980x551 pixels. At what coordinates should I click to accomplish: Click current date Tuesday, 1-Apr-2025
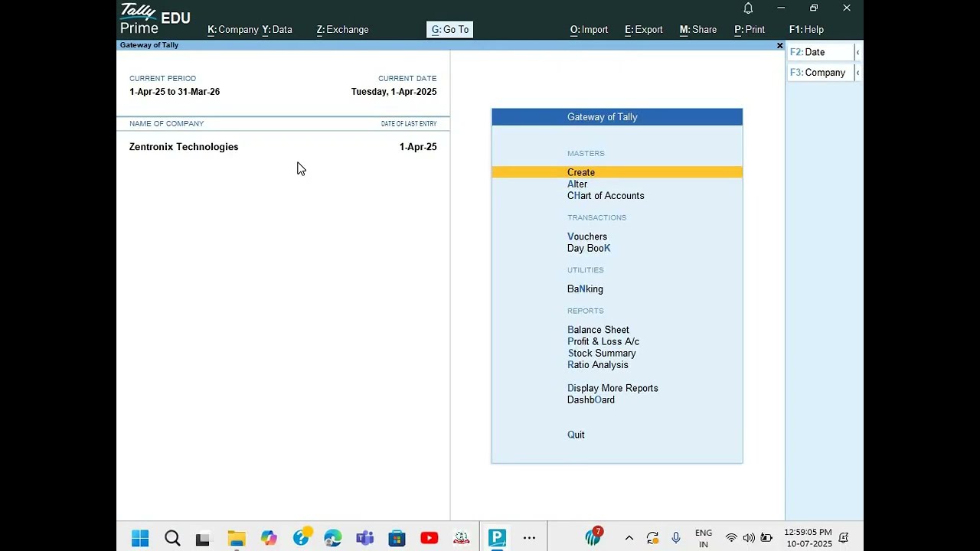(x=394, y=92)
